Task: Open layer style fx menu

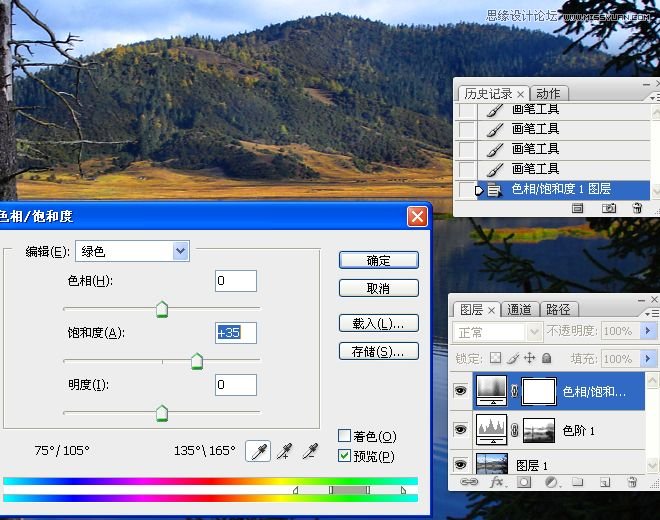Action: click(x=497, y=482)
